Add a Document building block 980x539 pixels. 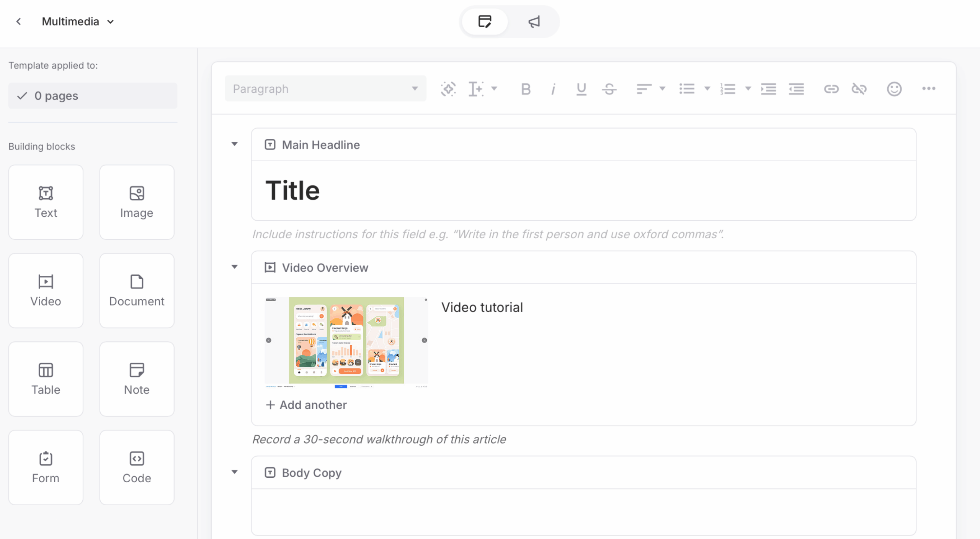137,291
